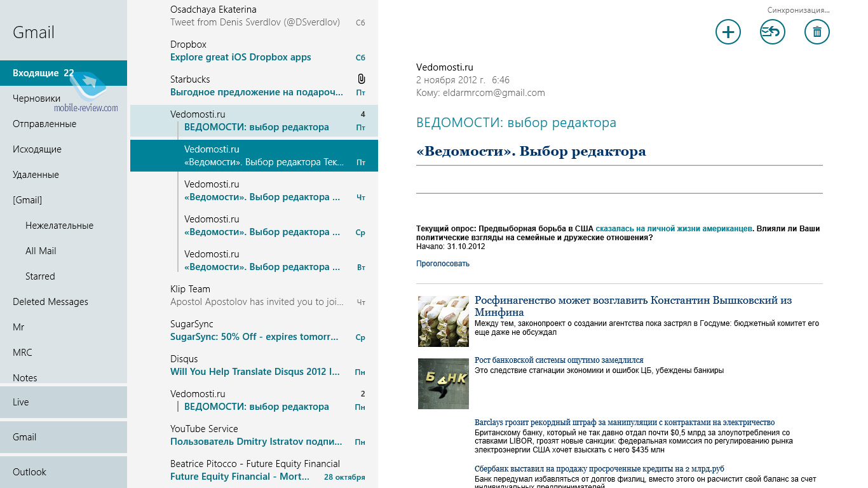Open the MRC folder

[64, 353]
